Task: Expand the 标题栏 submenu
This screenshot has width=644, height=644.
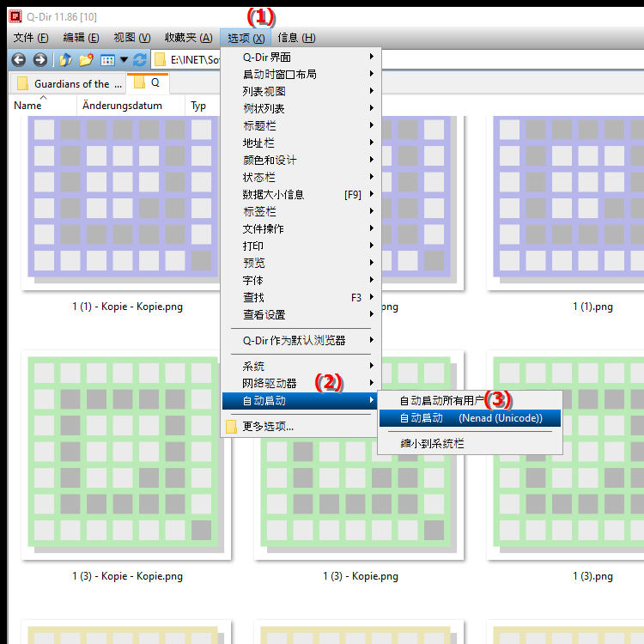Action: (x=301, y=125)
